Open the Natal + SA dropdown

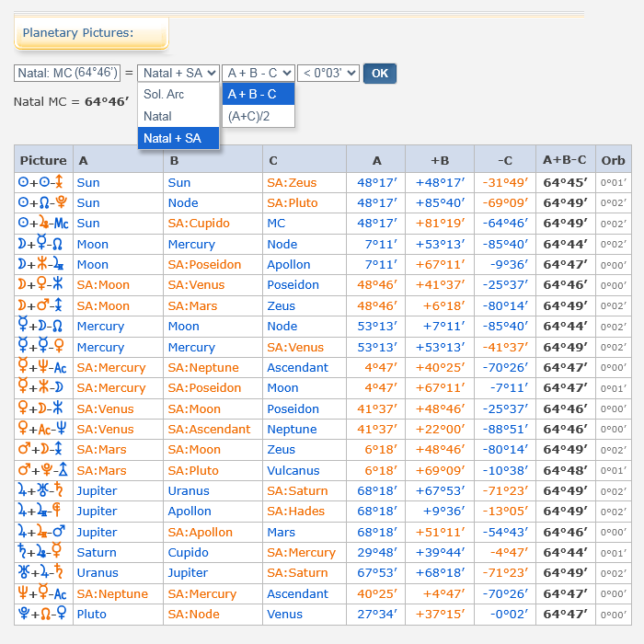178,73
